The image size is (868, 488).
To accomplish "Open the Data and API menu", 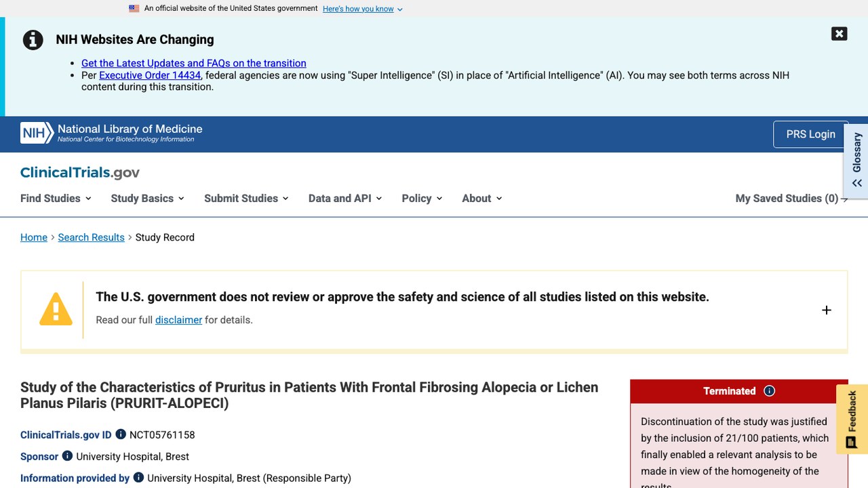I will 345,199.
